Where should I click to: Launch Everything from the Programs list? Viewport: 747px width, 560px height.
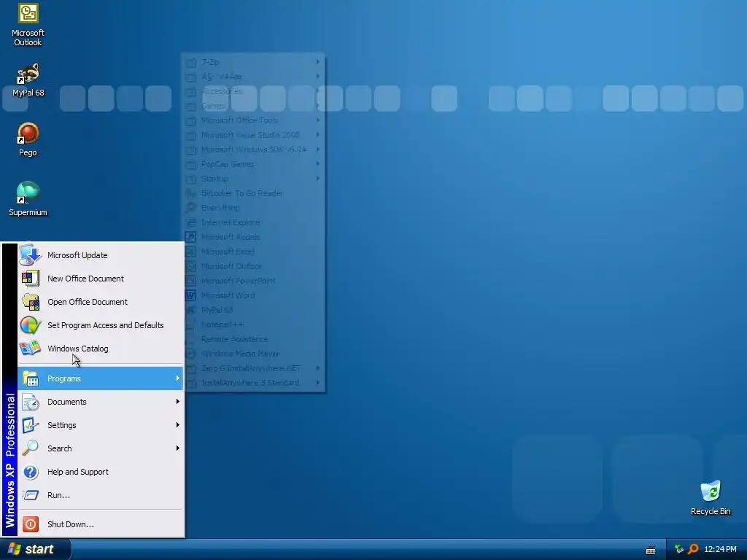point(254,208)
